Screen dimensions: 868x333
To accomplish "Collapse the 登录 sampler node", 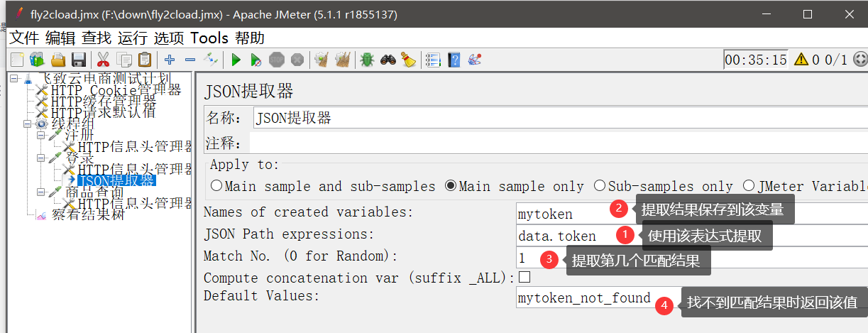I will click(40, 158).
